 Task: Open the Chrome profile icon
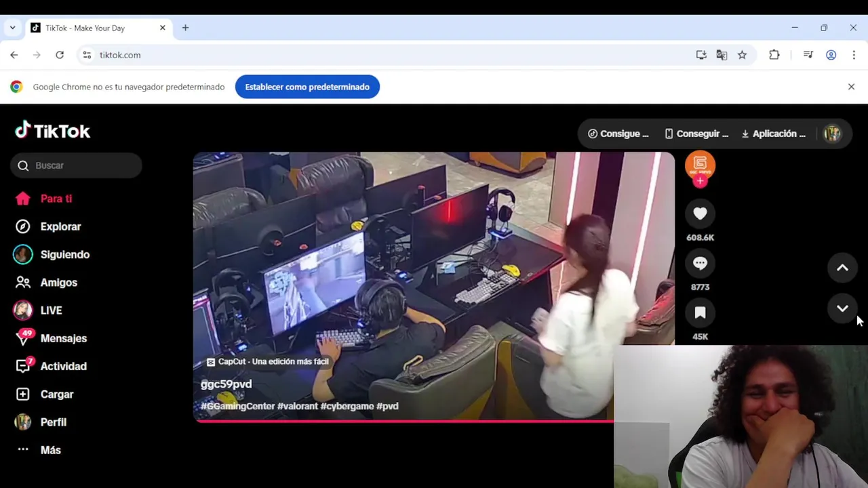pos(831,55)
